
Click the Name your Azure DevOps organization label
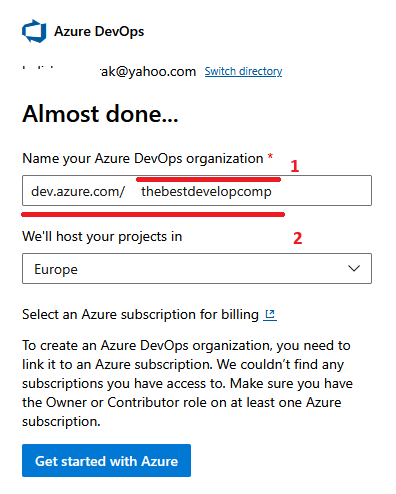(x=143, y=159)
